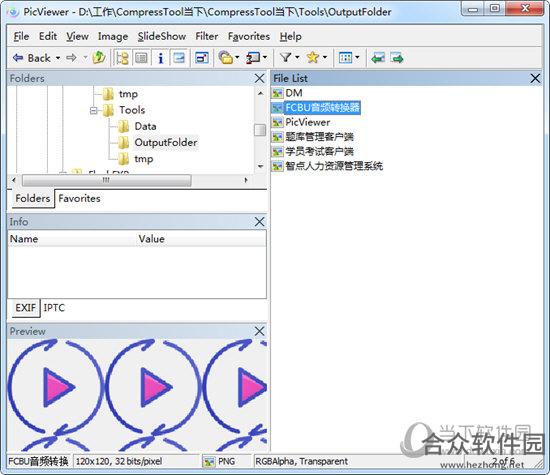Show previous image with green left arrow

pos(378,58)
